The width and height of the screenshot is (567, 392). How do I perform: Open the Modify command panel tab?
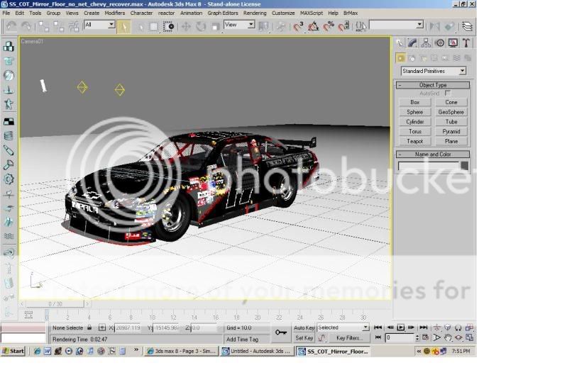pos(414,43)
